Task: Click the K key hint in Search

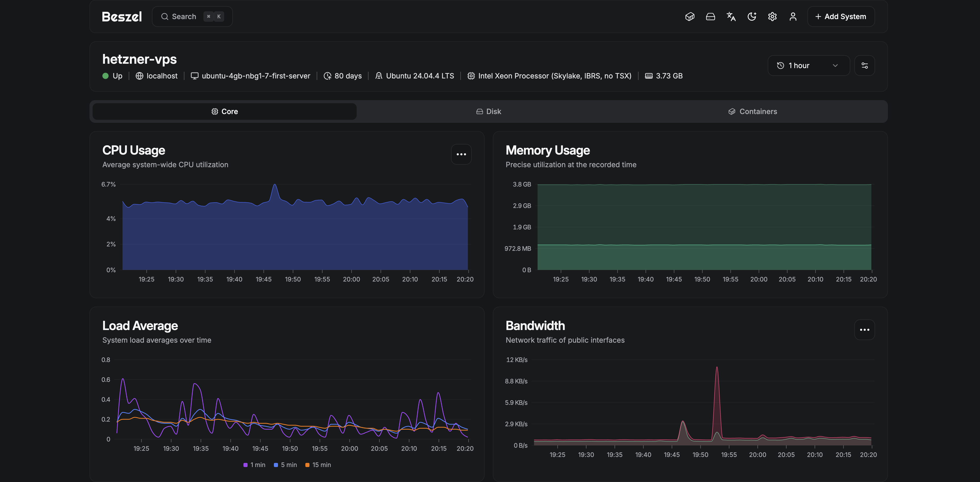Action: [219, 17]
